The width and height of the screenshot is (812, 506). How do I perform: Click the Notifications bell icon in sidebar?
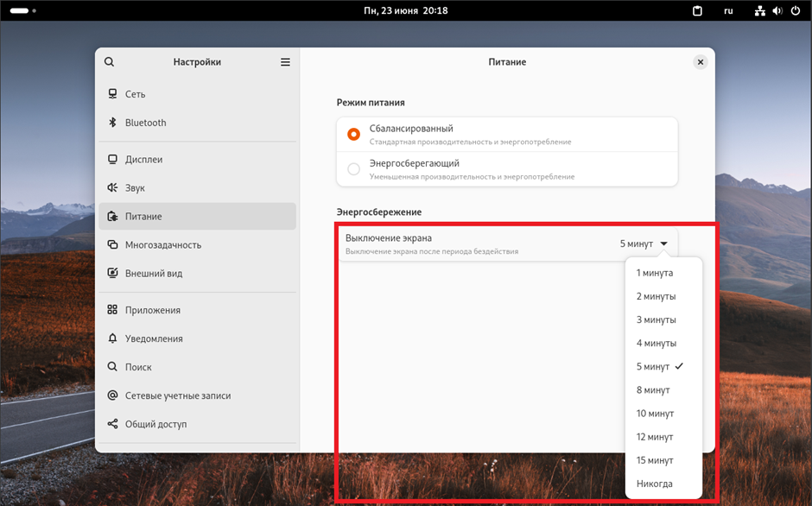[x=112, y=338]
